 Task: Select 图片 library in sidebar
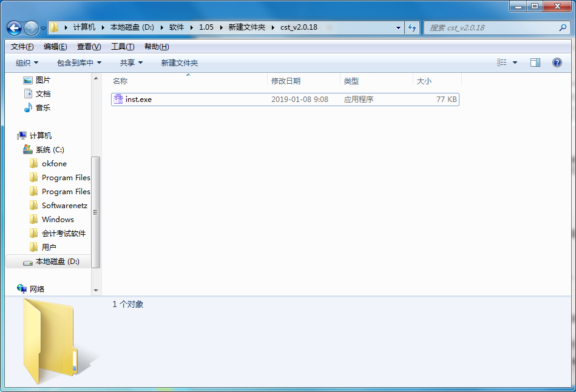coord(43,80)
